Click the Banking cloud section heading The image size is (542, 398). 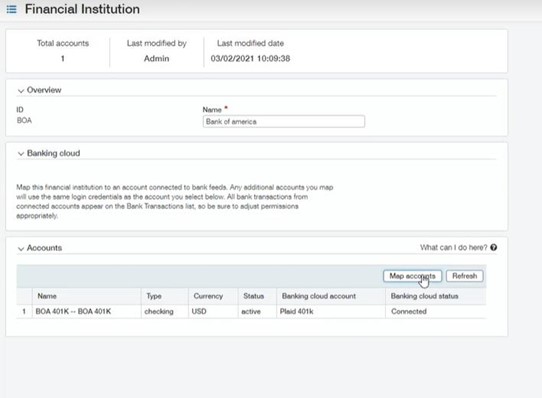54,153
